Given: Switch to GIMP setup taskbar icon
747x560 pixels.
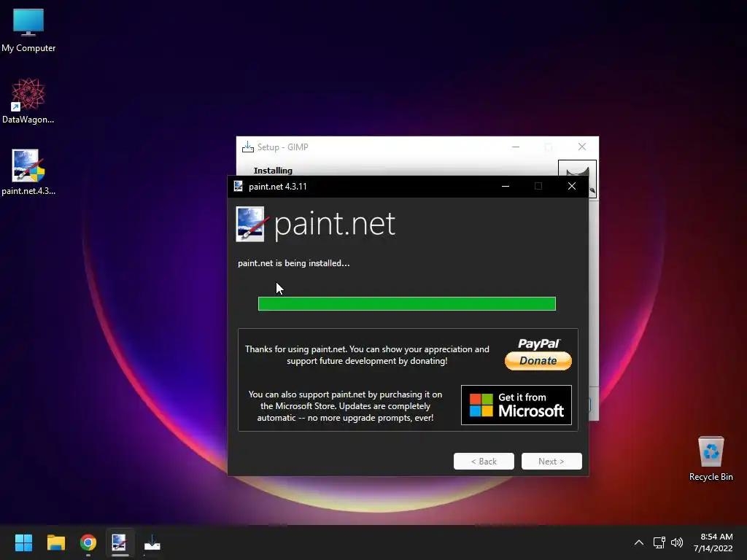Looking at the screenshot, I should pos(152,542).
